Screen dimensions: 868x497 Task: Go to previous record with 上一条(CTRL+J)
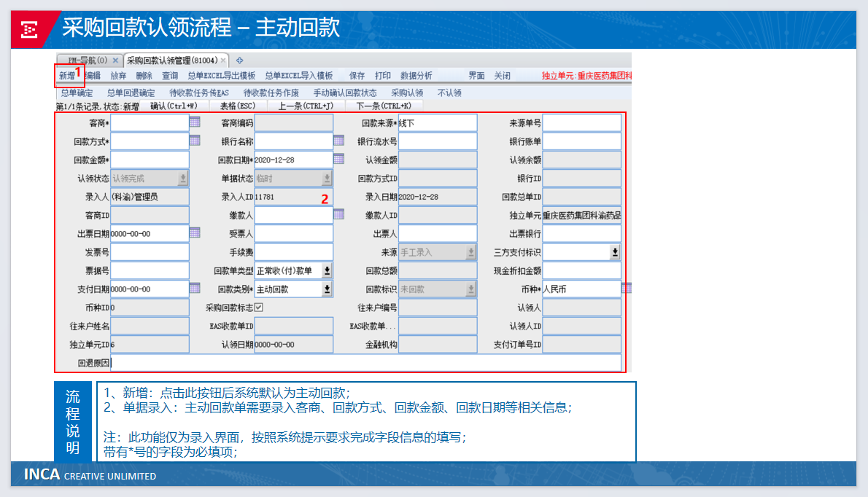(x=306, y=106)
